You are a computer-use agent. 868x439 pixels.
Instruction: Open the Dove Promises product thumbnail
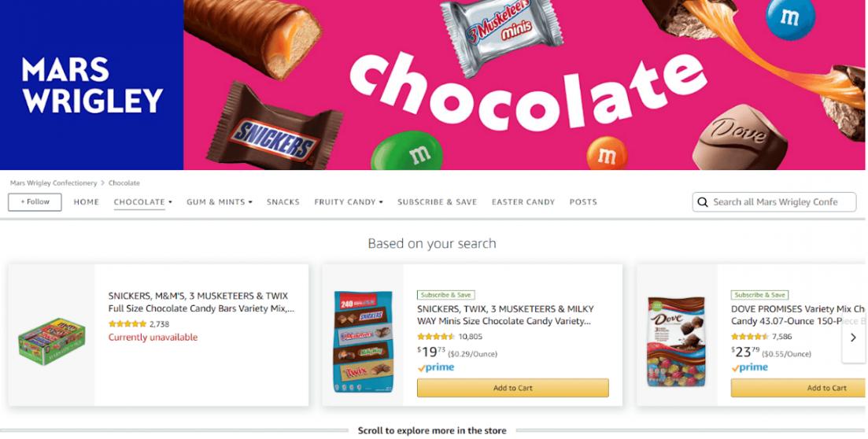(677, 341)
